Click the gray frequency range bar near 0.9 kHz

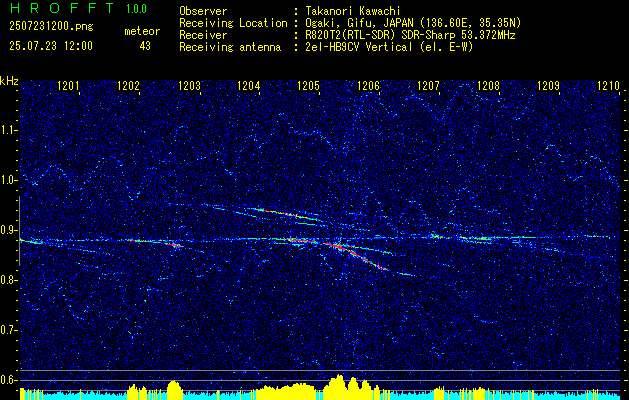coord(19,231)
